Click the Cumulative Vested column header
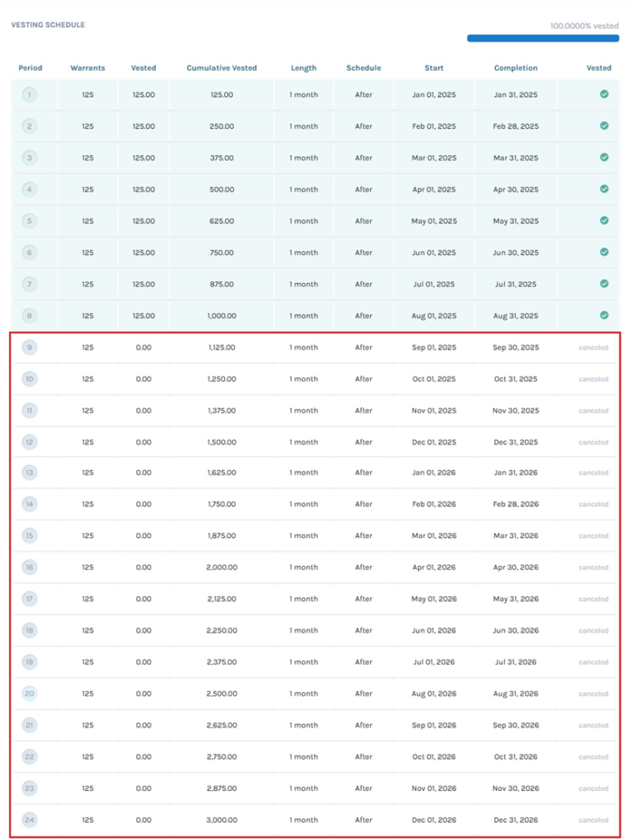632x840 pixels. [222, 68]
